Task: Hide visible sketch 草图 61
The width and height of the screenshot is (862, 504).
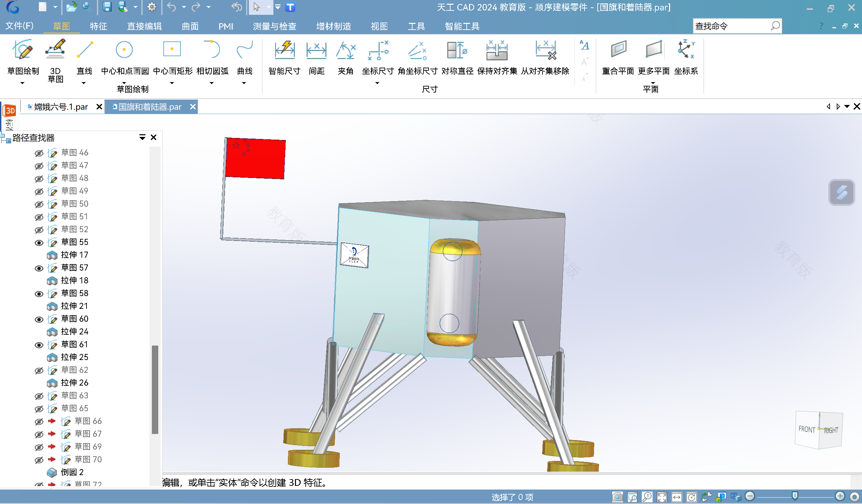Action: [39, 345]
